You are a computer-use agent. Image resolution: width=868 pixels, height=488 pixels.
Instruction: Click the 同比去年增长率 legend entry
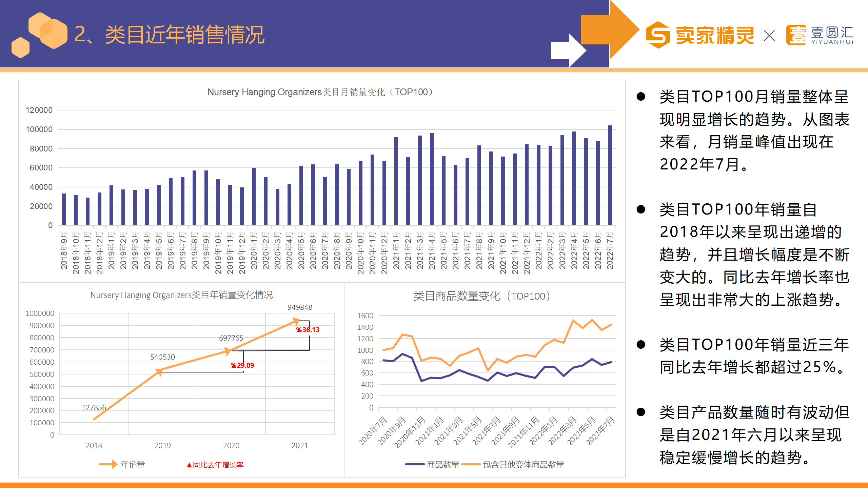(x=215, y=465)
